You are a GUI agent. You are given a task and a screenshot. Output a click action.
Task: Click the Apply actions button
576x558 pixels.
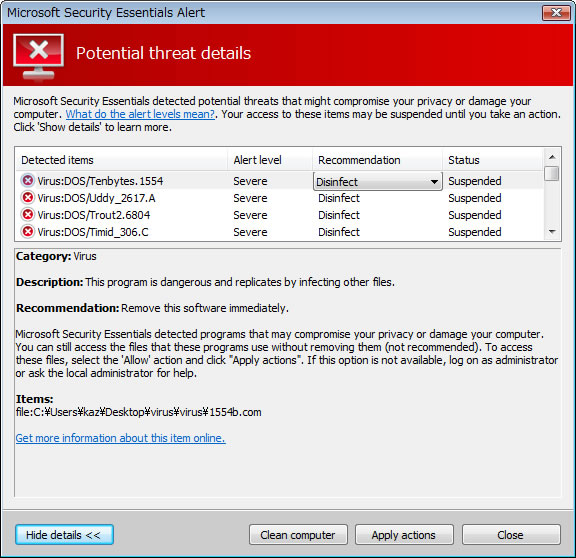click(x=404, y=534)
